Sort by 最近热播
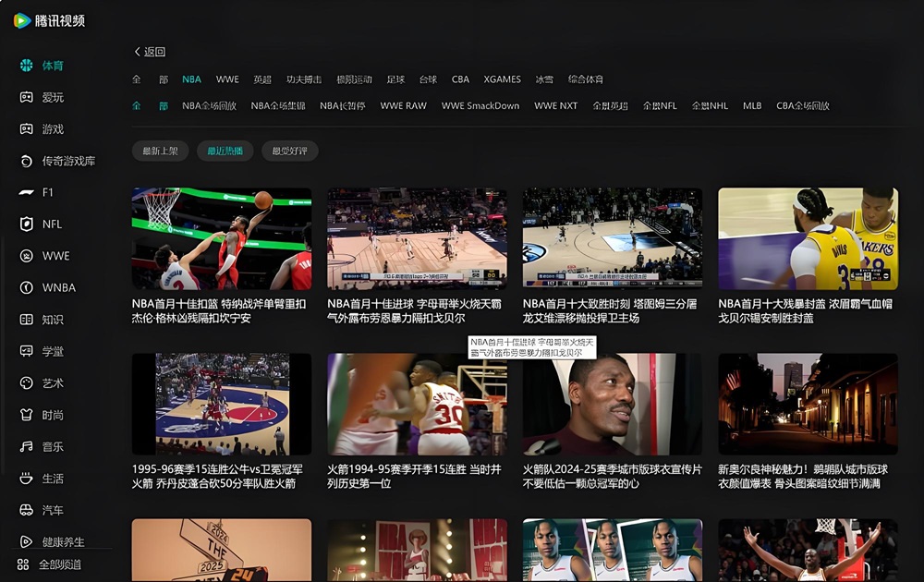Screen dimensions: 924x582 [x=225, y=151]
